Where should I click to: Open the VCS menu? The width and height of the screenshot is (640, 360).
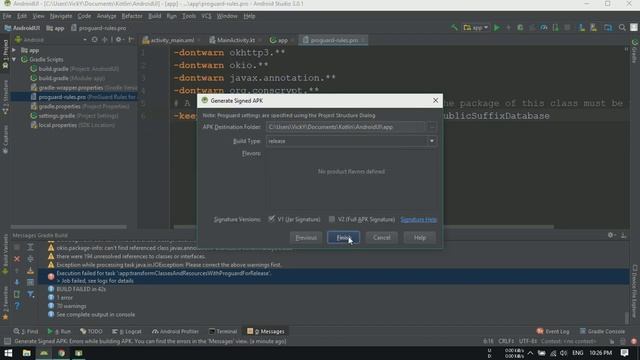click(x=206, y=16)
